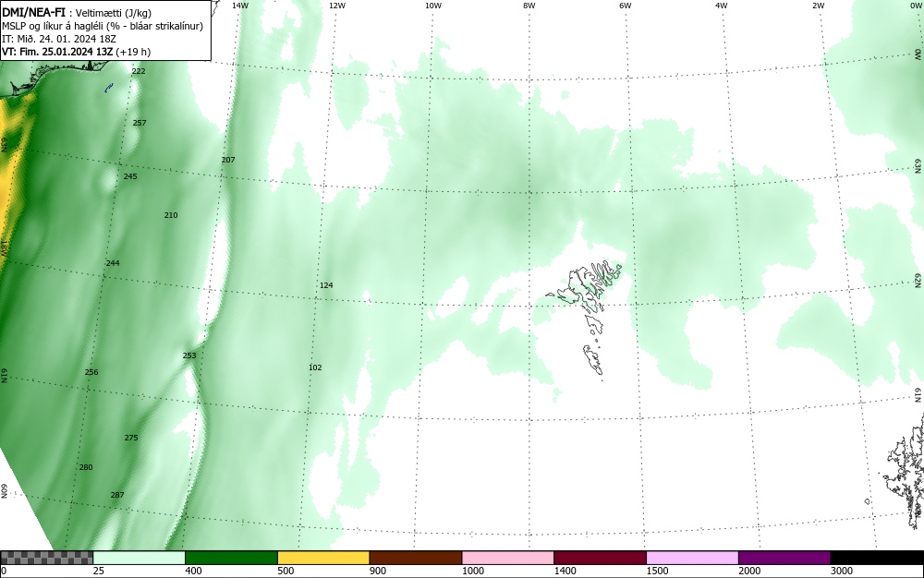
Task: Click the 8W longitude label
Action: click(x=529, y=6)
